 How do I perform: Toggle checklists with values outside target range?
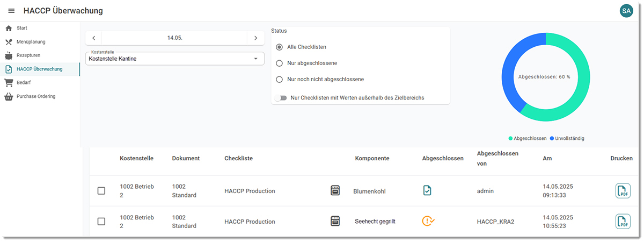click(x=280, y=98)
